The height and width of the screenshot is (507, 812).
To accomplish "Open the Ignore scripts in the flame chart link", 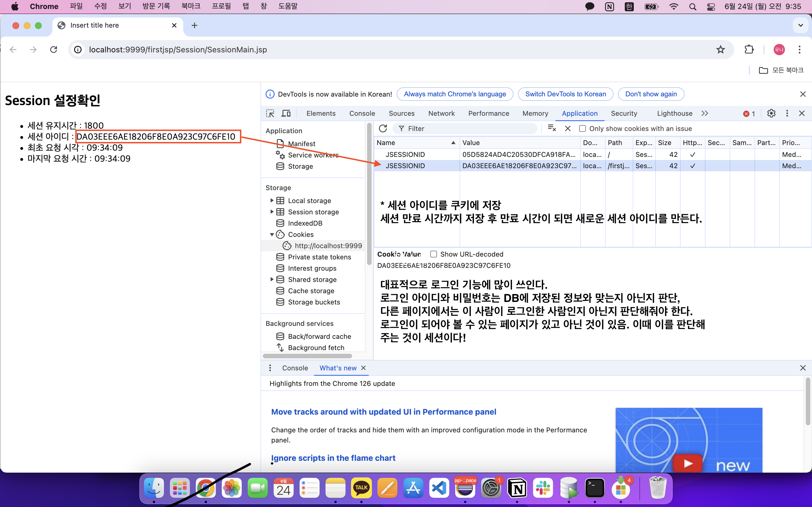I will point(333,458).
